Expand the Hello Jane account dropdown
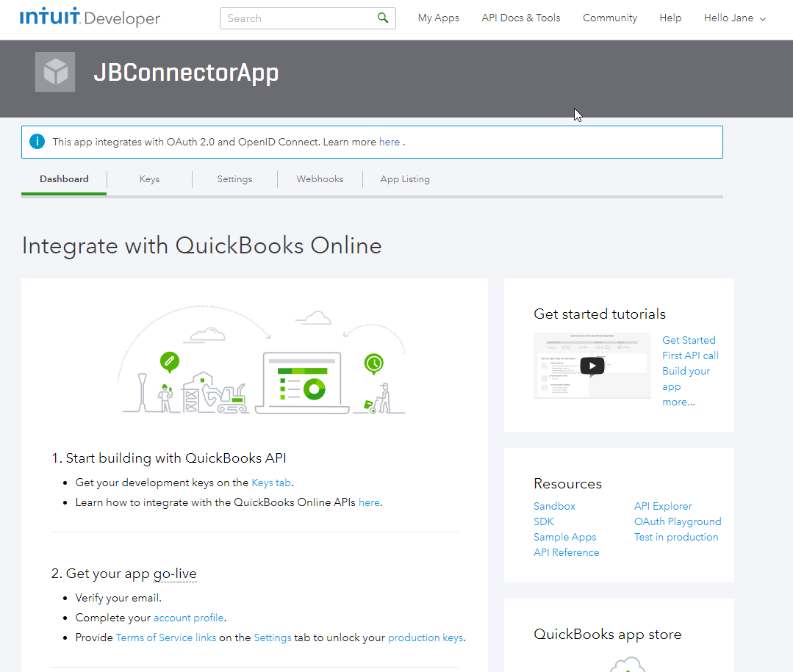Viewport: 793px width, 672px height. [x=735, y=18]
